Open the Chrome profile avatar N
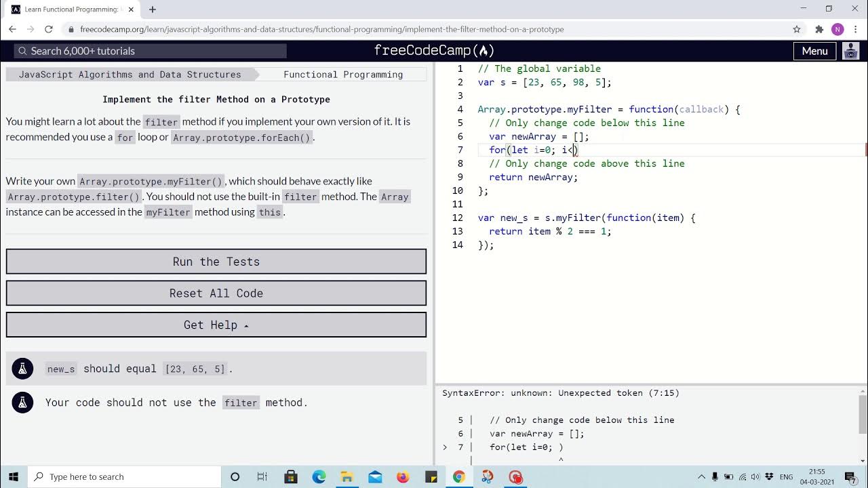The height and width of the screenshot is (488, 868). 837,29
